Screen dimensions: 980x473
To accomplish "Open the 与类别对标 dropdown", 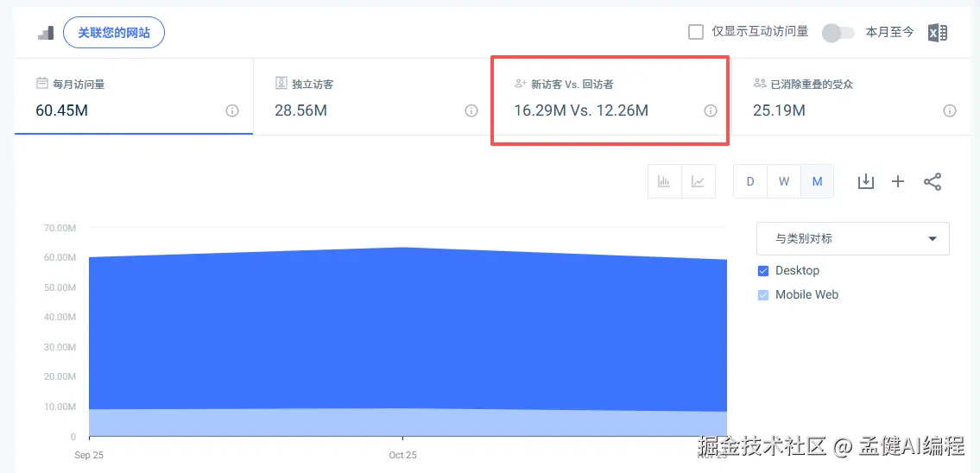I will pyautogui.click(x=853, y=239).
